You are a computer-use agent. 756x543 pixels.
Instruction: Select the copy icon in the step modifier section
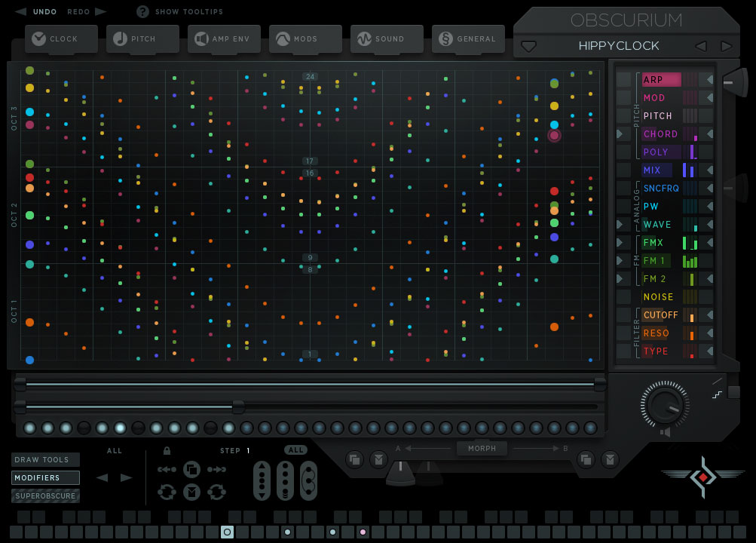(x=191, y=469)
